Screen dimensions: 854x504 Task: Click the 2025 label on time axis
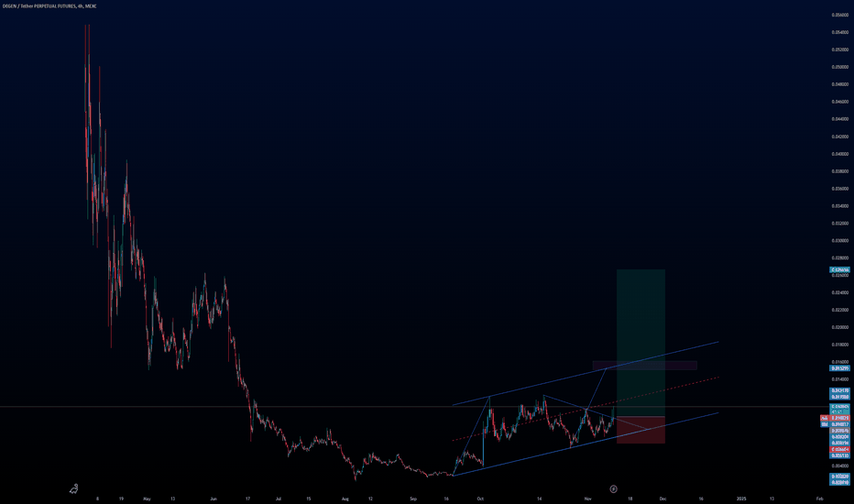pos(740,499)
